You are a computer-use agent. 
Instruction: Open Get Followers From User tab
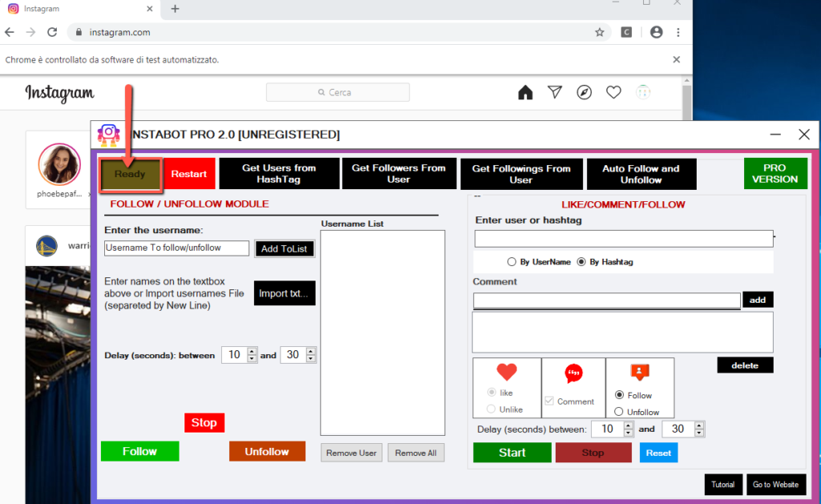point(399,174)
